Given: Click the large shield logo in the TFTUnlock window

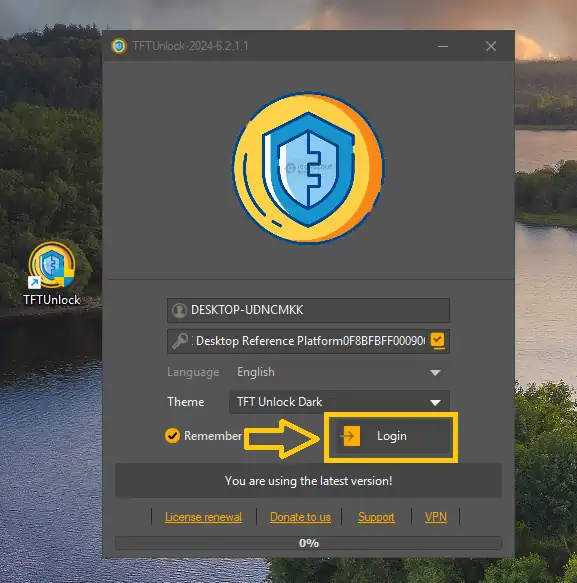Looking at the screenshot, I should pyautogui.click(x=308, y=168).
